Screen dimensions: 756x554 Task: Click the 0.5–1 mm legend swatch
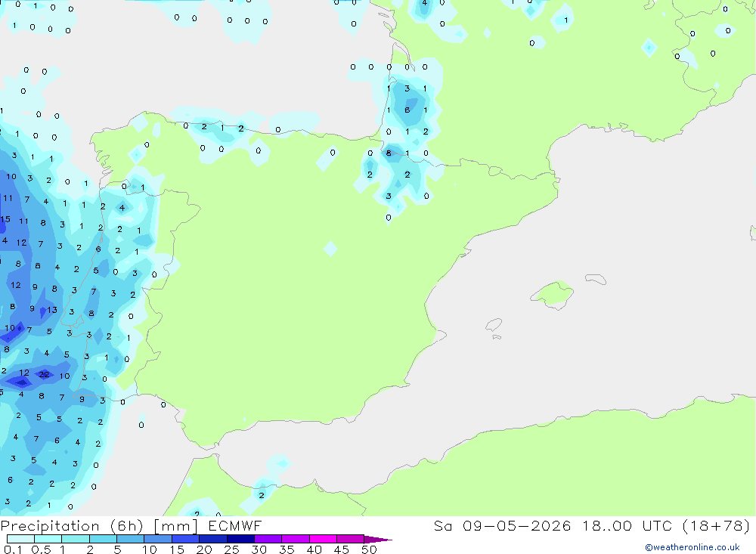[48, 539]
